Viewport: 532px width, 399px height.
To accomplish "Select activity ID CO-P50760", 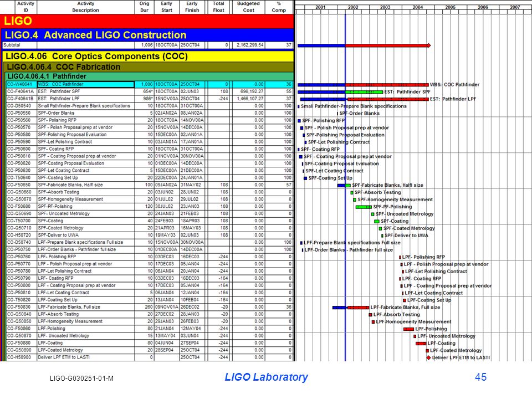I will (19, 257).
